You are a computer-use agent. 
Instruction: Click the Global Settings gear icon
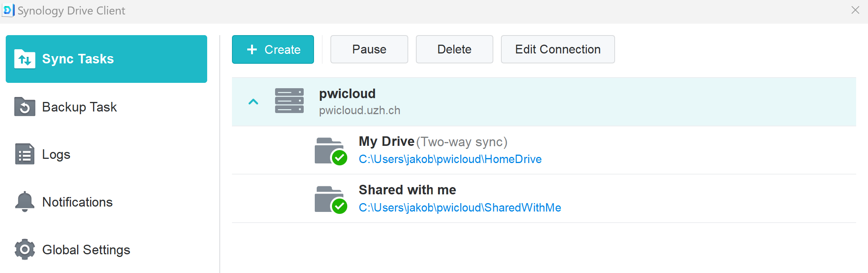coord(25,249)
